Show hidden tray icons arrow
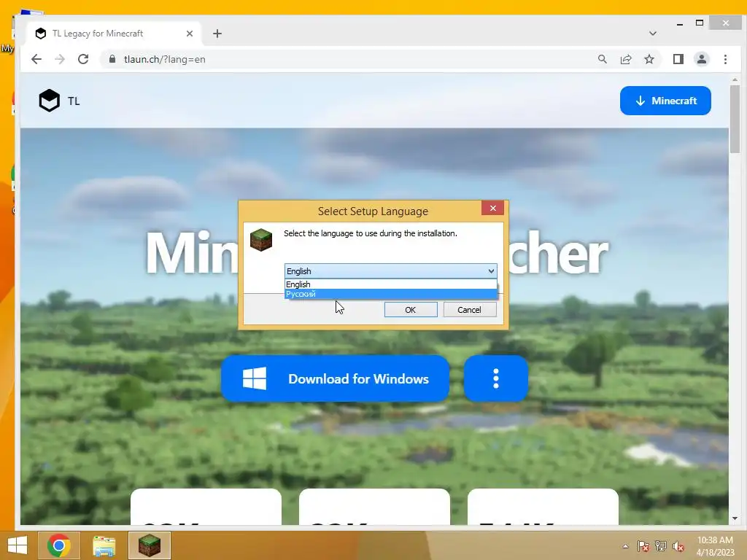Viewport: 747px width, 560px height. click(625, 546)
